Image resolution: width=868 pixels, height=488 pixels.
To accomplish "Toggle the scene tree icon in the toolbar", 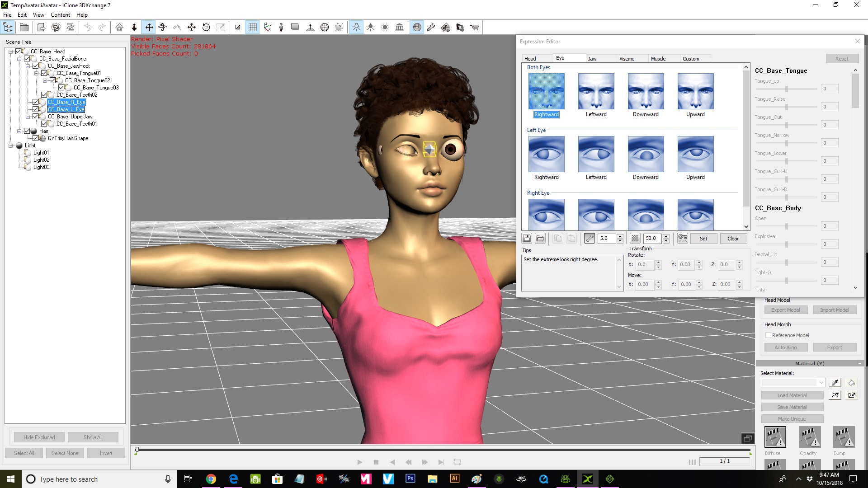I will (x=8, y=28).
